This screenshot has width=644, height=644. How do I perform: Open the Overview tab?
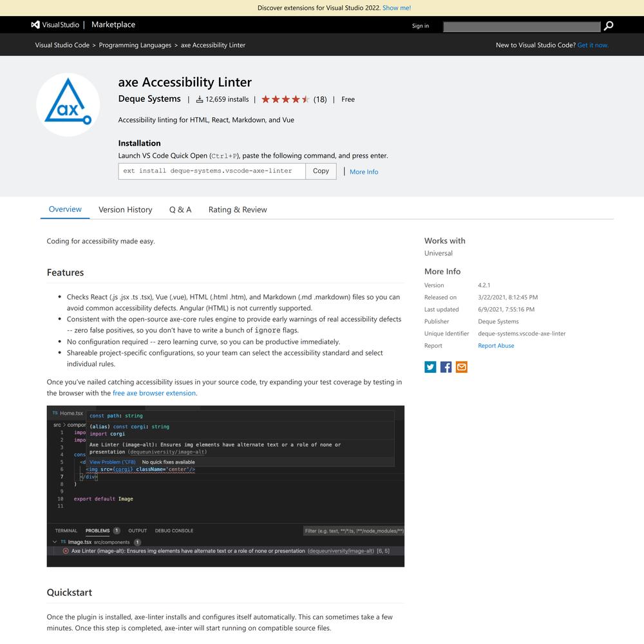[65, 209]
